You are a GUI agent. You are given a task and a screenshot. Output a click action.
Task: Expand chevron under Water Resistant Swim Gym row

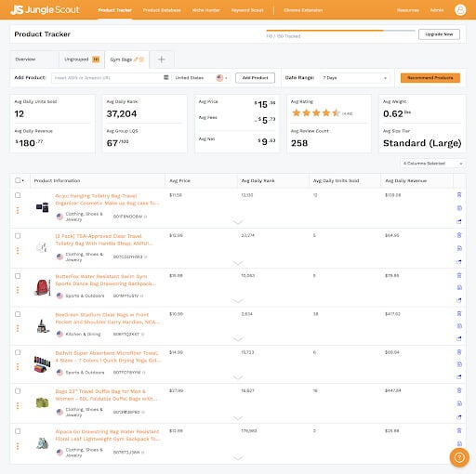[238, 301]
